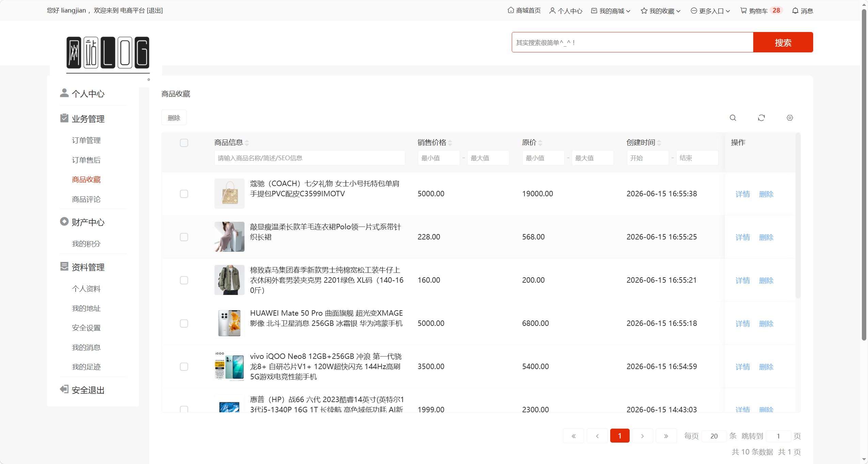Open 个人资料 in the sidebar

pyautogui.click(x=86, y=289)
